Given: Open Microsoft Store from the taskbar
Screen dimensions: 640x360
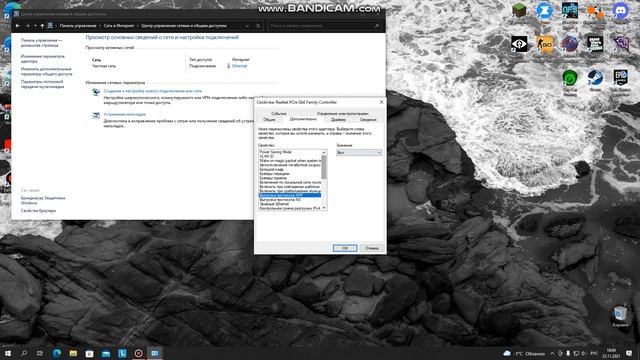Looking at the screenshot, I should coord(89,353).
